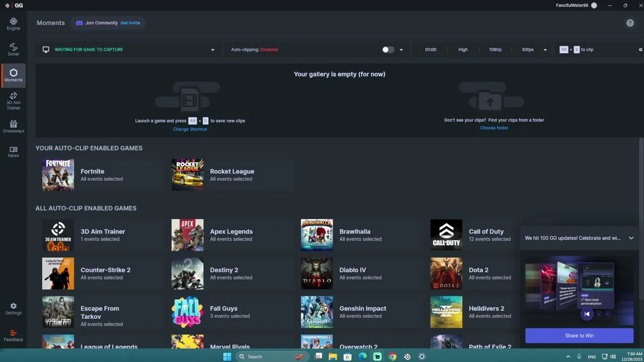Click '12 events selected' under Call of Duty
The image size is (644, 362).
[490, 239]
